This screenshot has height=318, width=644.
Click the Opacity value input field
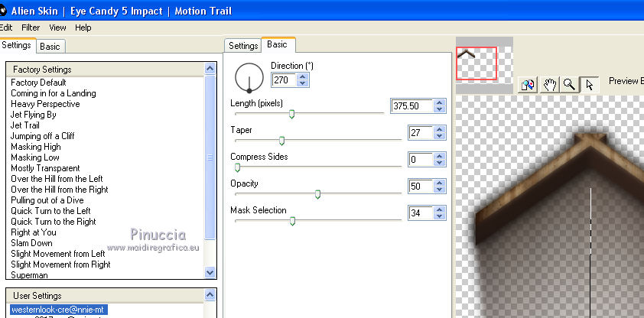(x=421, y=187)
